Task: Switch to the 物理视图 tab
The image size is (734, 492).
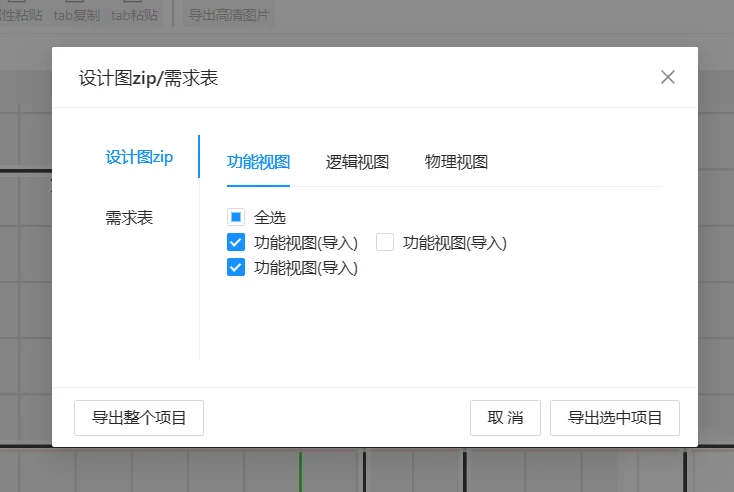Action: 456,162
